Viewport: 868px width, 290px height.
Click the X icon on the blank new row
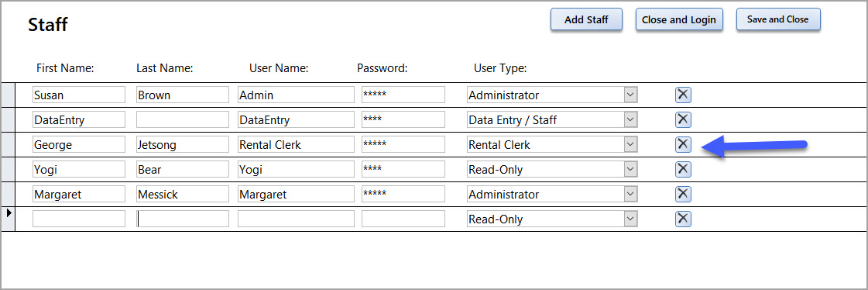point(683,219)
